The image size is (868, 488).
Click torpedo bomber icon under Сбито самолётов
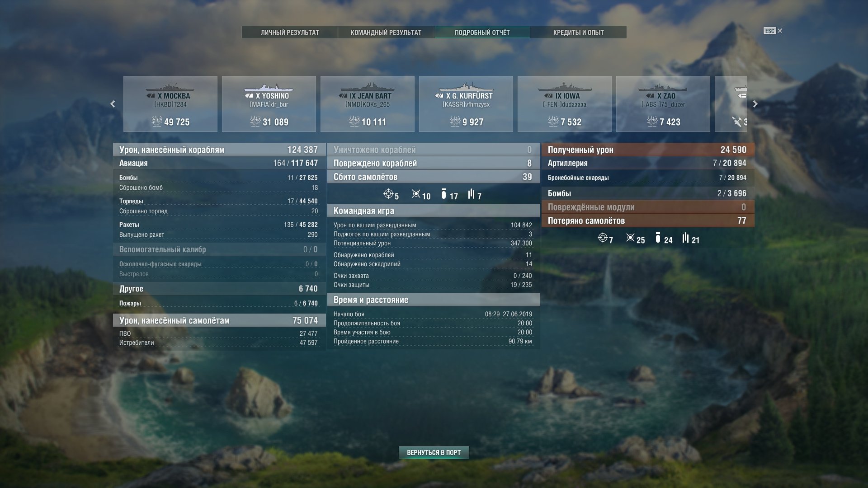(472, 194)
